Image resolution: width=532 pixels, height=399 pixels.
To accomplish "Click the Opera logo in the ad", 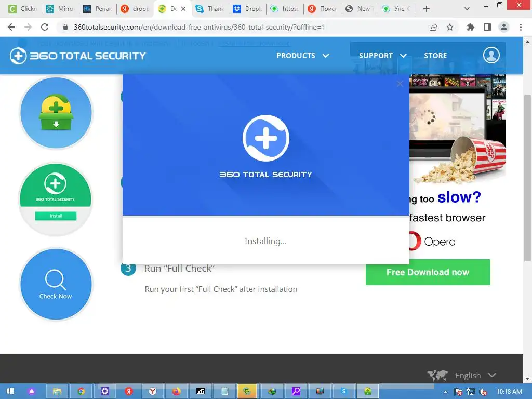I will click(432, 242).
